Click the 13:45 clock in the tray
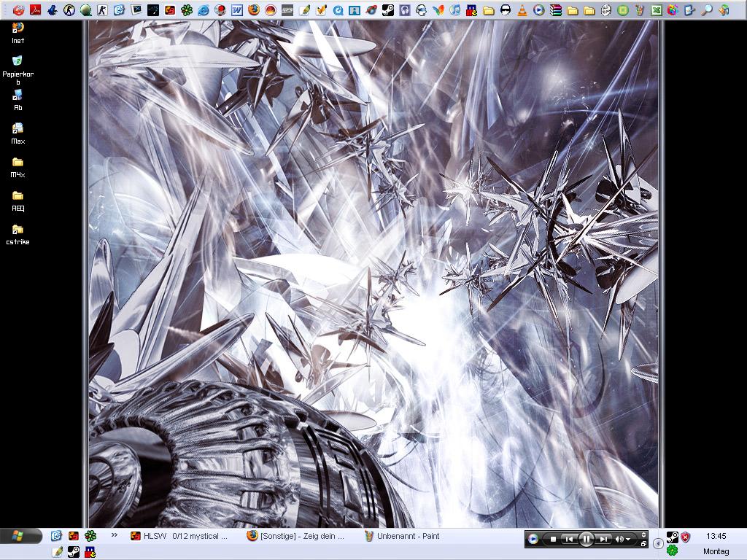747x560 pixels. point(716,536)
